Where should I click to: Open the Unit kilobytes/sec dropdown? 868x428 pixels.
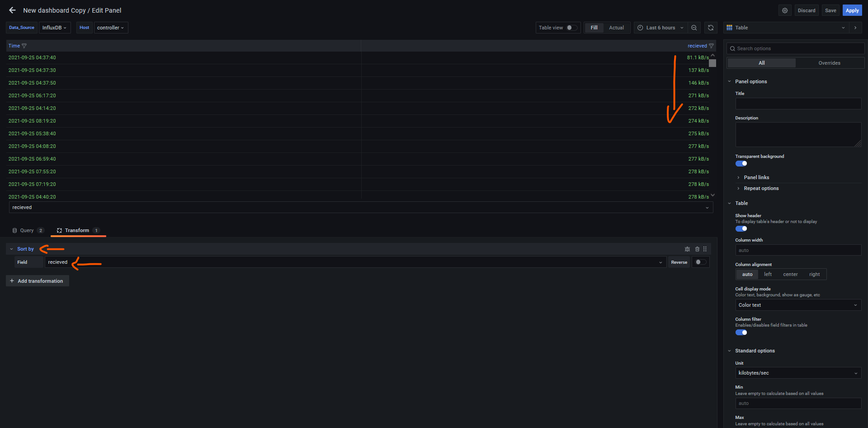[798, 373]
